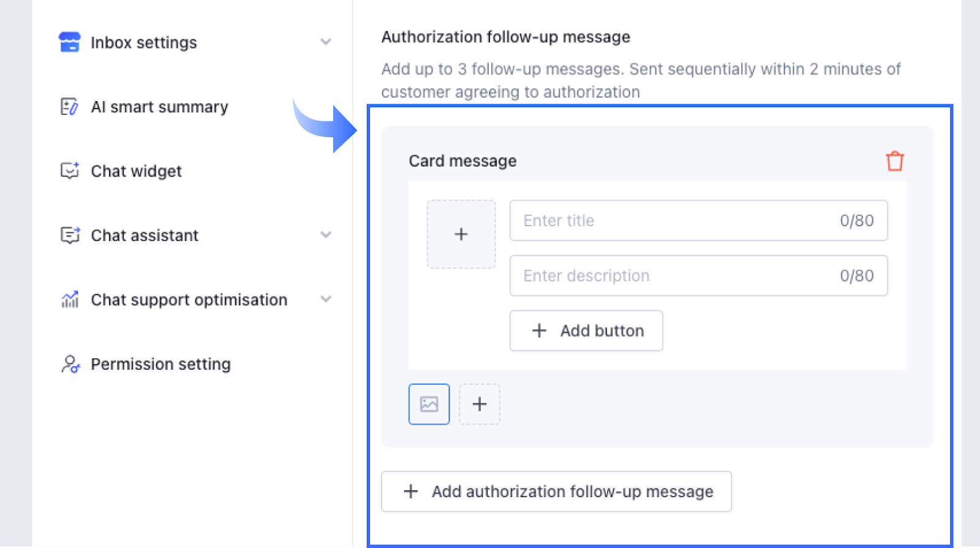Image resolution: width=980 pixels, height=548 pixels.
Task: Open AI smart summary menu item
Action: pyautogui.click(x=159, y=107)
